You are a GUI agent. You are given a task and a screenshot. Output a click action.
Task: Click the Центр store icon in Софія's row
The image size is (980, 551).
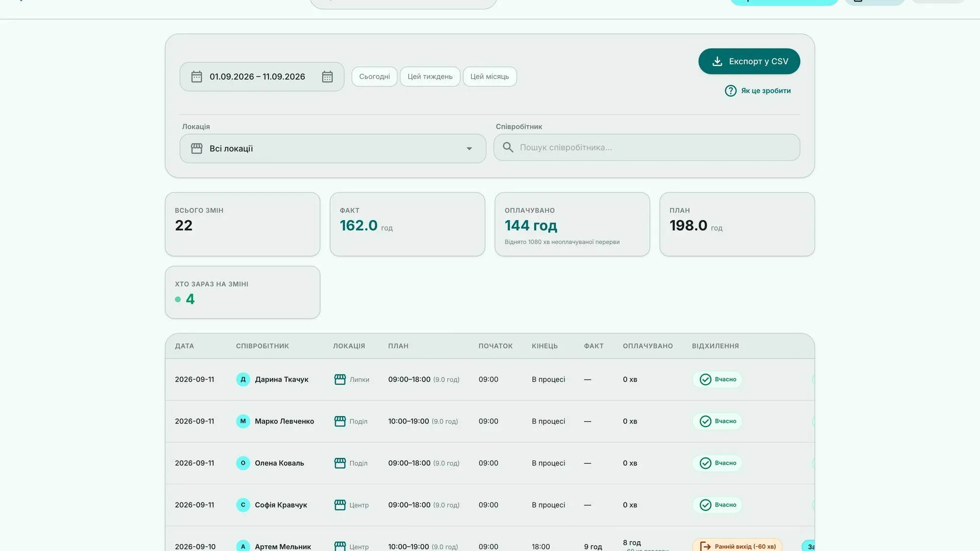click(x=340, y=505)
